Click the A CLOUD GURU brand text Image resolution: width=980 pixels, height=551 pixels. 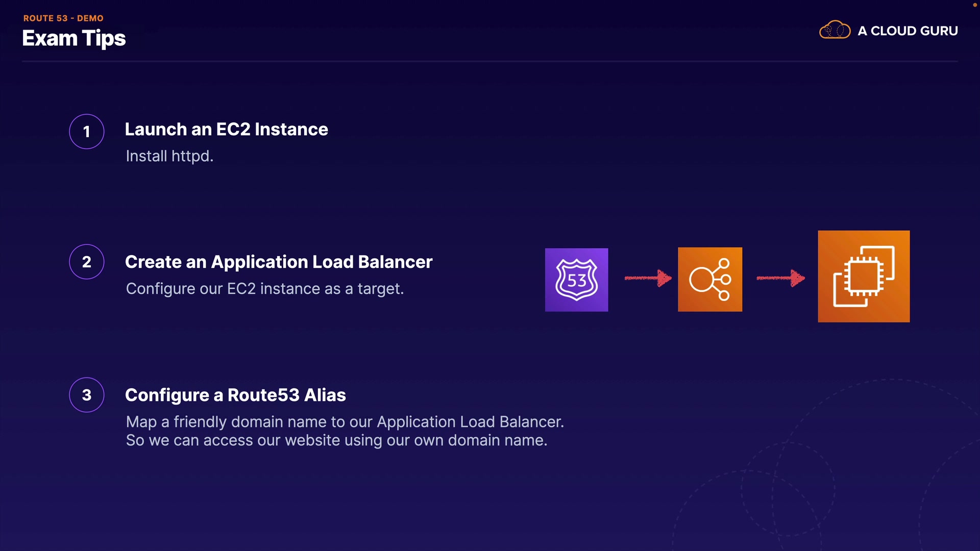click(907, 31)
